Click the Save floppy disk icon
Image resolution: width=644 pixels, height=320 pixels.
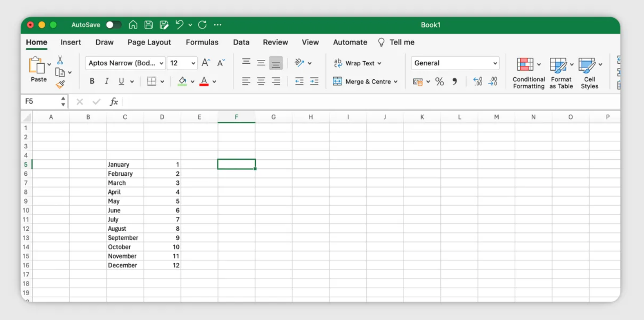click(149, 25)
